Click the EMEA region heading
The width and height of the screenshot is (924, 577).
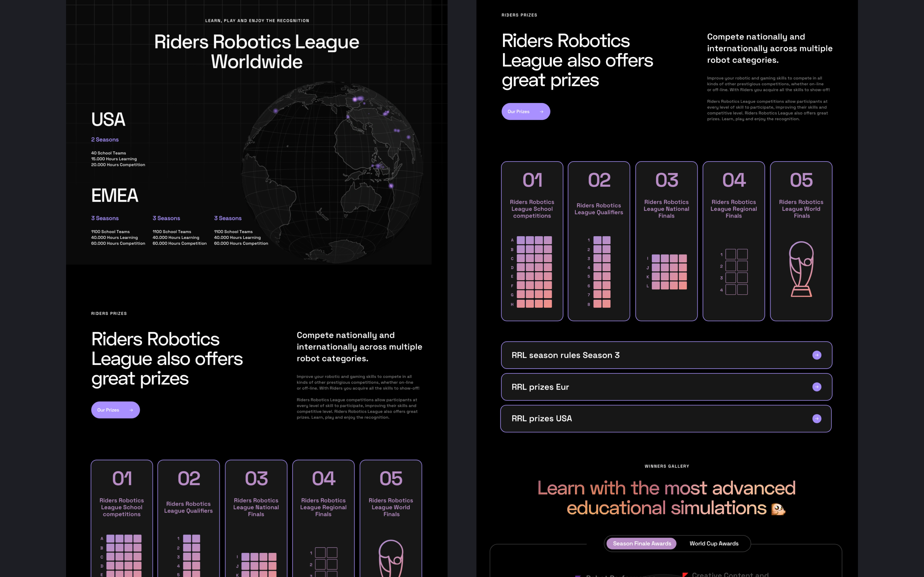coord(115,195)
